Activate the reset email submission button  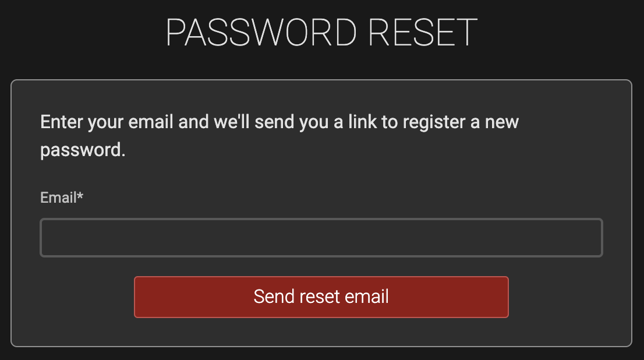[321, 297]
